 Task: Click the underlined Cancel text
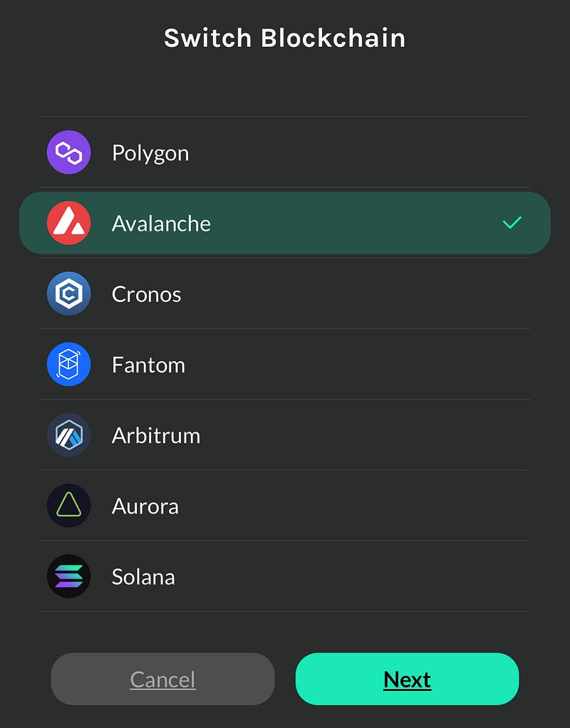coord(162,680)
